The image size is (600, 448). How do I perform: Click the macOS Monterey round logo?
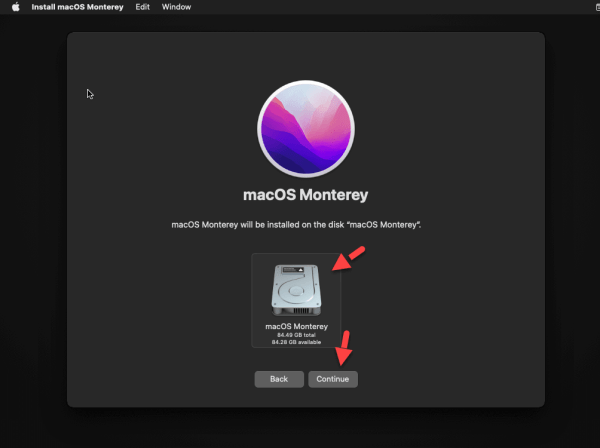[306, 129]
